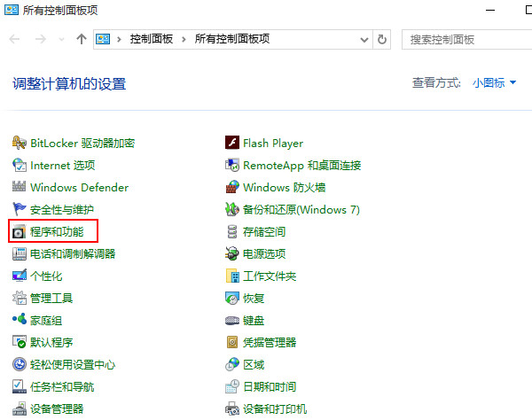This screenshot has width=532, height=420.
Task: Click the 备份和还原 icon
Action: [232, 209]
